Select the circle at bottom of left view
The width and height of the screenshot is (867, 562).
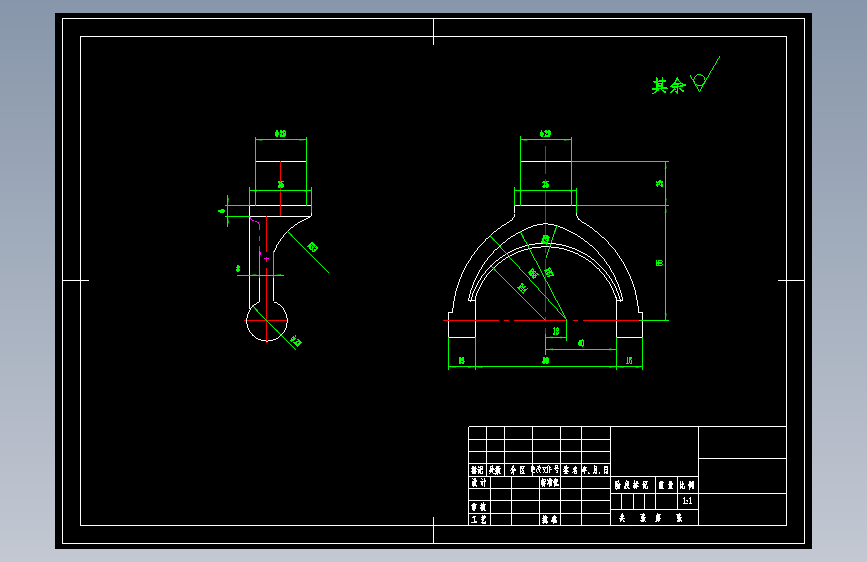tap(267, 321)
